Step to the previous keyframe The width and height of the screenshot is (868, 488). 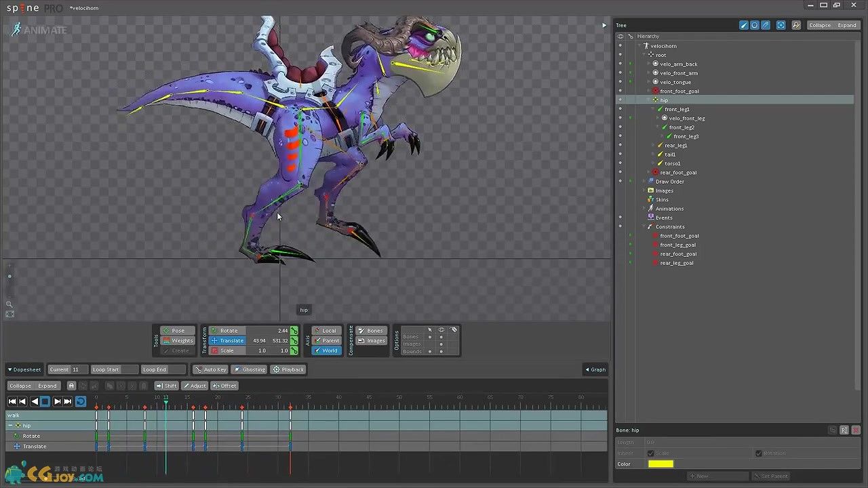[22, 401]
